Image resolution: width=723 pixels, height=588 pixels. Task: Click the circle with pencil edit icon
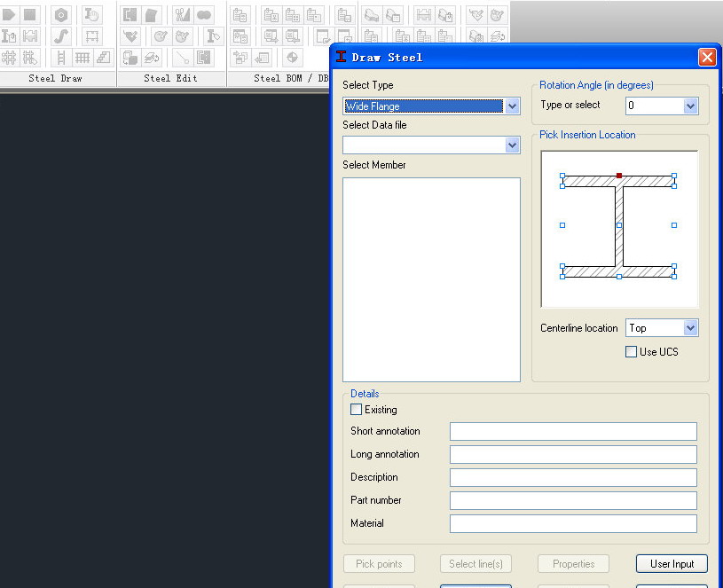click(161, 36)
